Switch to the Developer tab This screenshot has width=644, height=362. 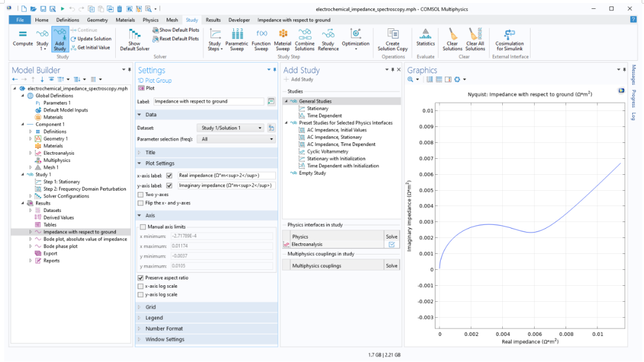point(239,19)
